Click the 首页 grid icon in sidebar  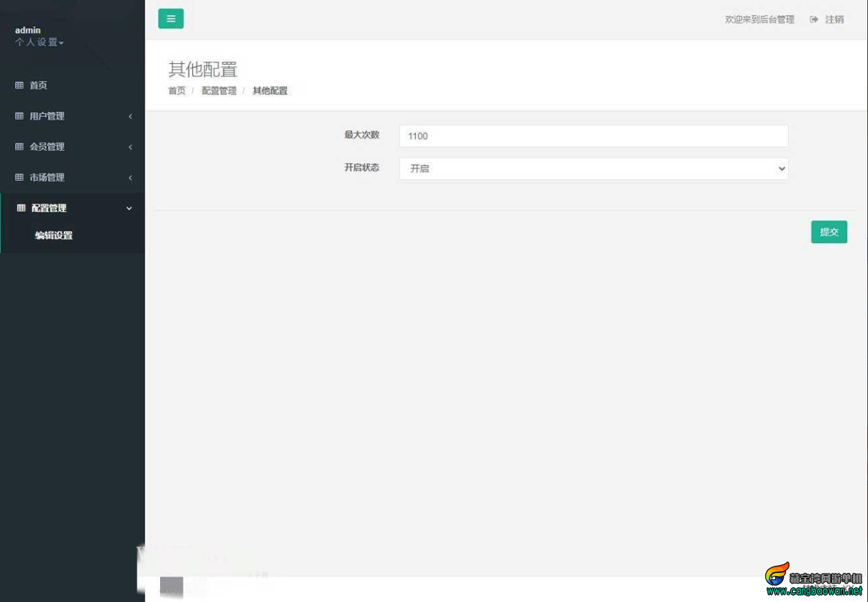click(x=19, y=85)
